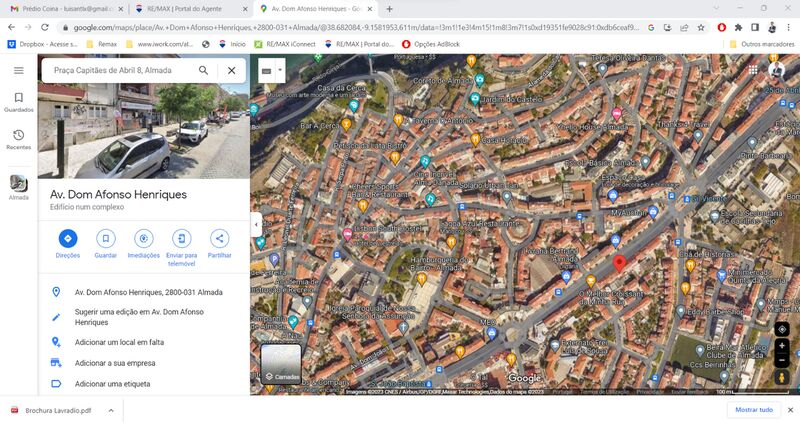Click Adicionar a sua empresa
The width and height of the screenshot is (800, 425).
(x=115, y=363)
